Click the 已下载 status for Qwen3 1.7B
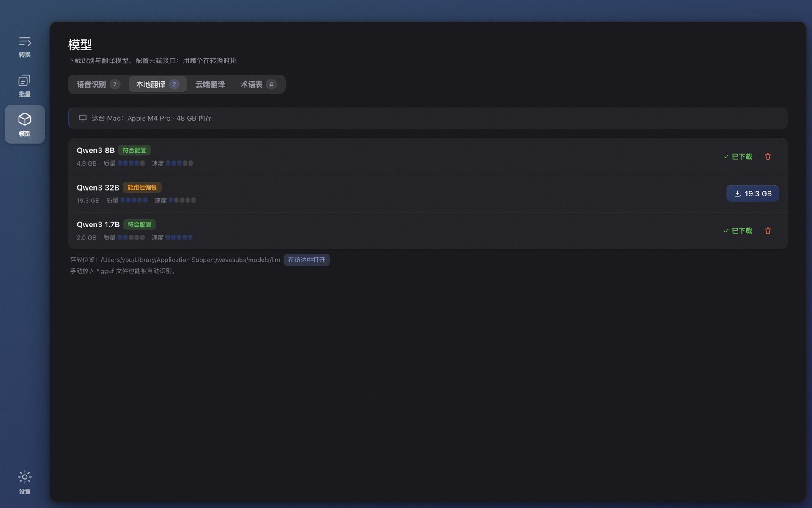This screenshot has width=812, height=508. pos(738,231)
